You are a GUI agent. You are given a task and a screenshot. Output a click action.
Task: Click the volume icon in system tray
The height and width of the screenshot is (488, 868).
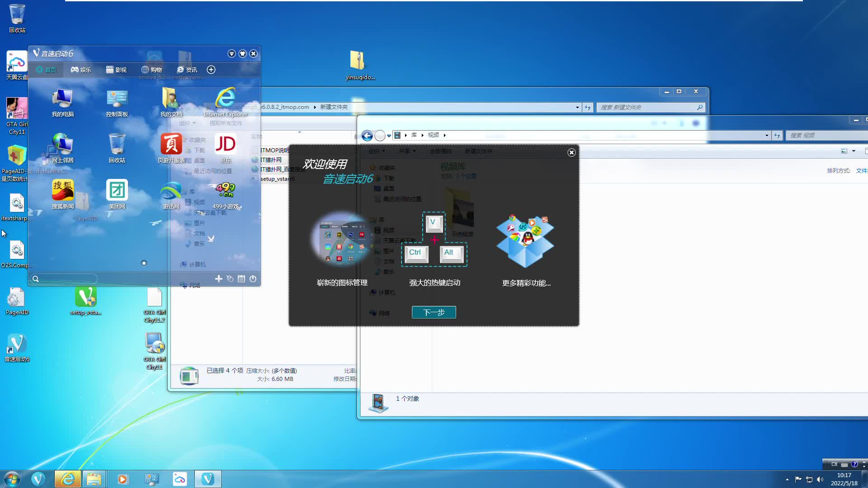(820, 479)
